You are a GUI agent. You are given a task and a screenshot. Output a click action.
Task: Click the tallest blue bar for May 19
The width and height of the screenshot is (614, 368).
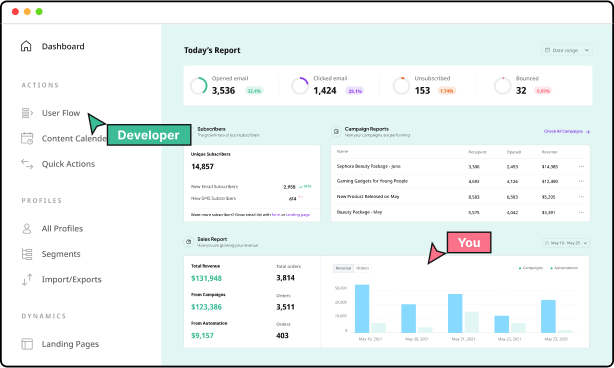click(362, 308)
